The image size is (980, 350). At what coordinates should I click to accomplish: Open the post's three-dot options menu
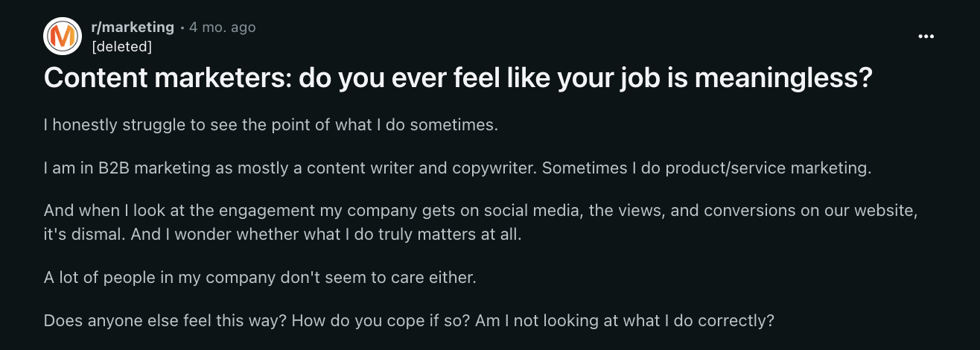coord(926,37)
